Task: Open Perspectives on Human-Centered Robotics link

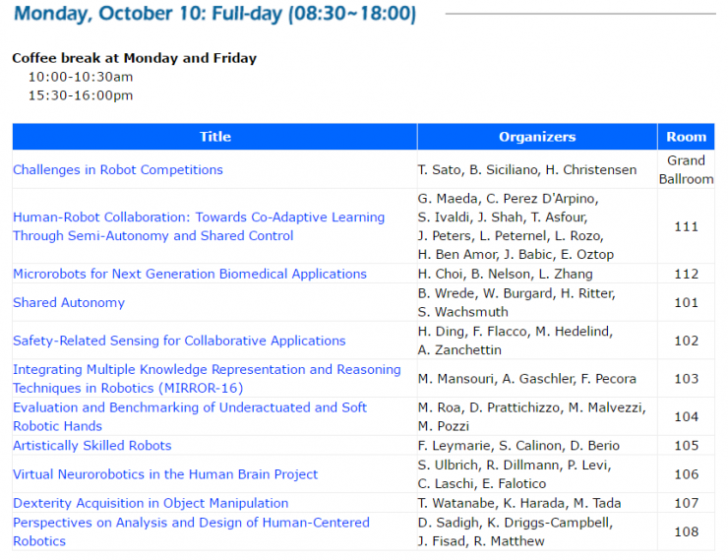Action: (191, 532)
